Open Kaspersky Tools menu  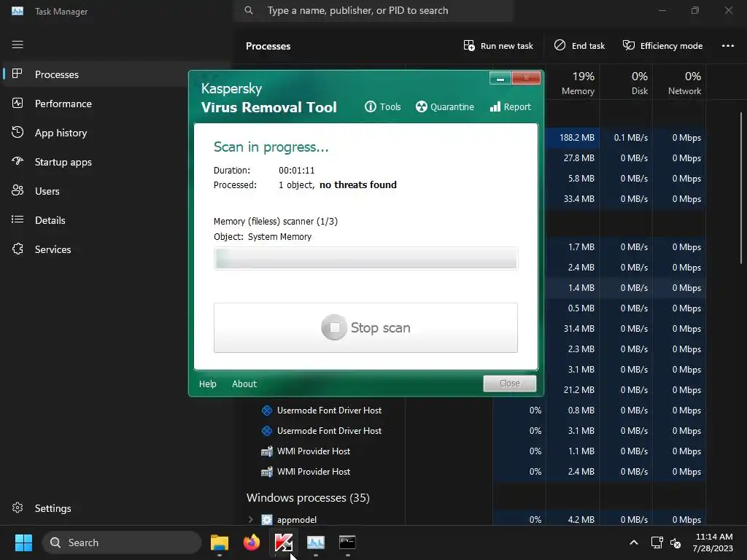pyautogui.click(x=382, y=106)
